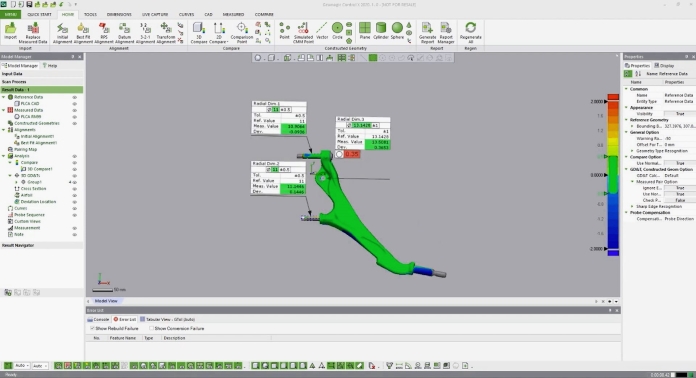Collapse the Alignments tree node
Viewport: 696px width, 378px height.
click(4, 130)
